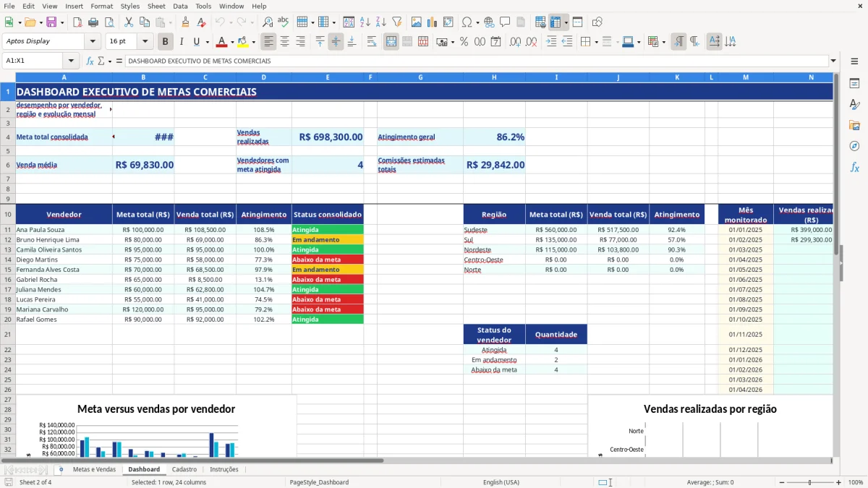Click the Print icon
Screen dimensions: 868x488
(x=93, y=22)
